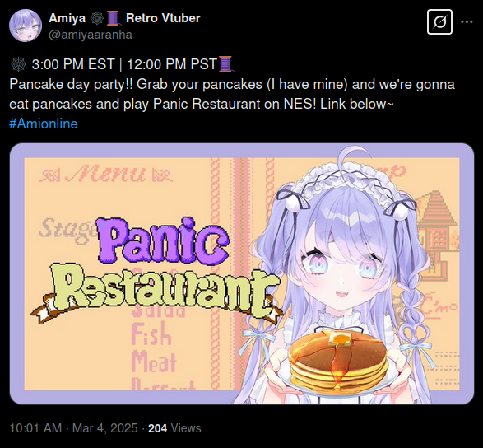Open Amiya's profile avatar picture
The height and width of the screenshot is (448, 483).
(26, 26)
